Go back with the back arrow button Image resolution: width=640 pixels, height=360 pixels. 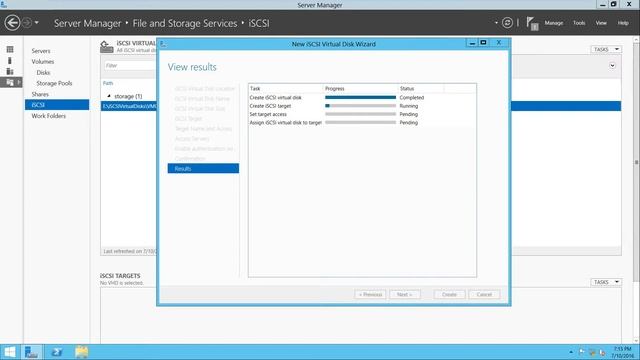click(12, 23)
